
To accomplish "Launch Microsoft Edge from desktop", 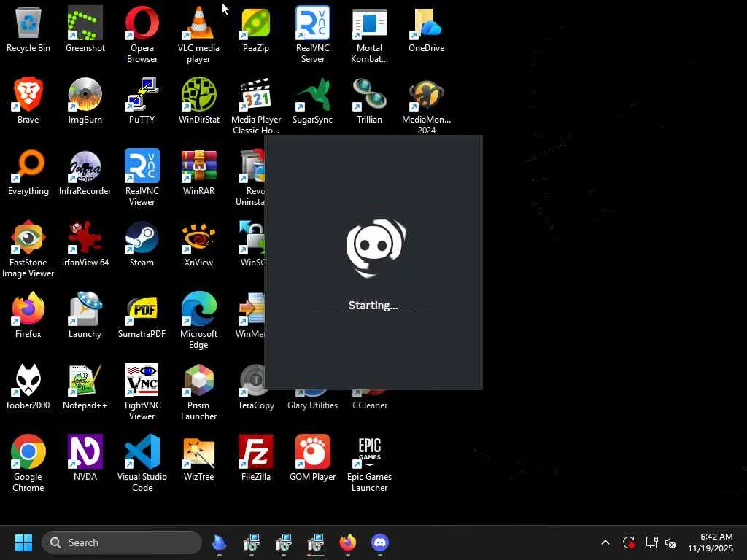I will click(x=198, y=320).
